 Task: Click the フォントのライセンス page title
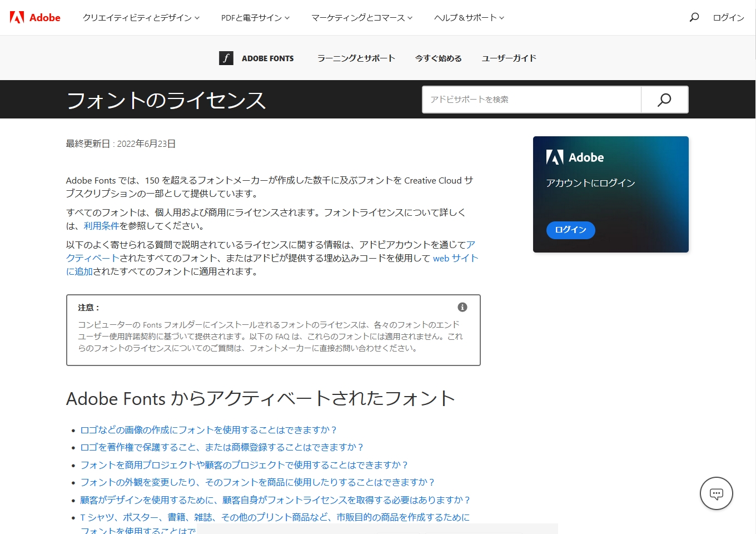coord(166,100)
